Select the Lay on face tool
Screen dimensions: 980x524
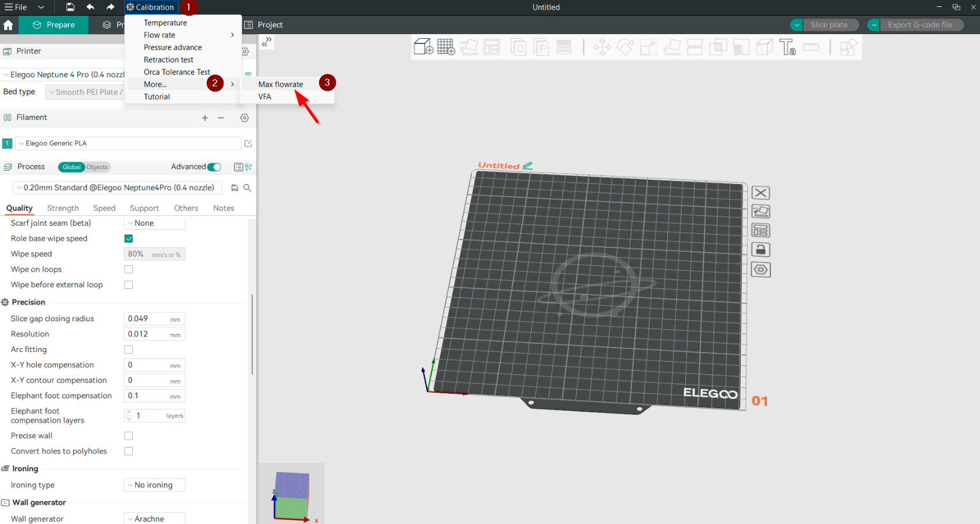tap(672, 47)
